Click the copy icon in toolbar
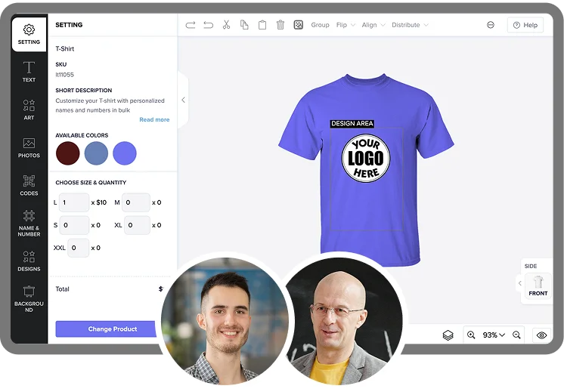 244,25
